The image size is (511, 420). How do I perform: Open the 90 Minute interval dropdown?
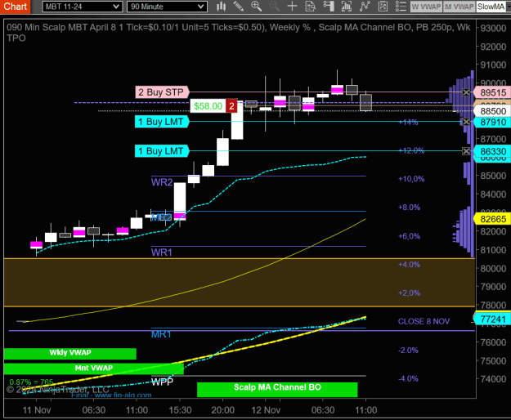pyautogui.click(x=167, y=7)
